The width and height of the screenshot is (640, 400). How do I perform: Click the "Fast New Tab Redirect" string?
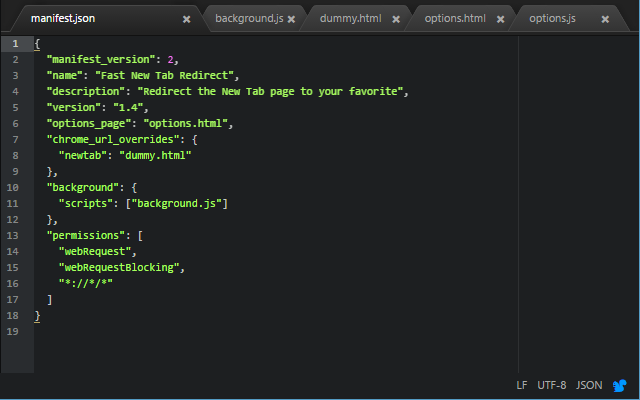coord(164,76)
